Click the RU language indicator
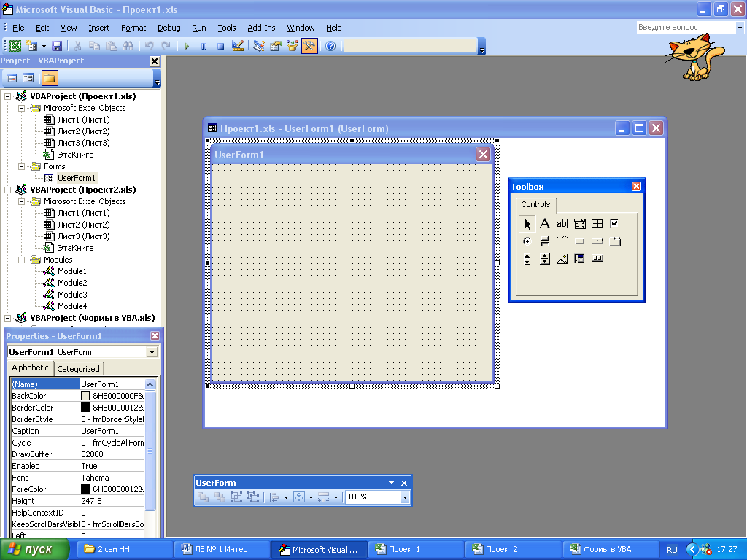The height and width of the screenshot is (560, 747). click(672, 550)
